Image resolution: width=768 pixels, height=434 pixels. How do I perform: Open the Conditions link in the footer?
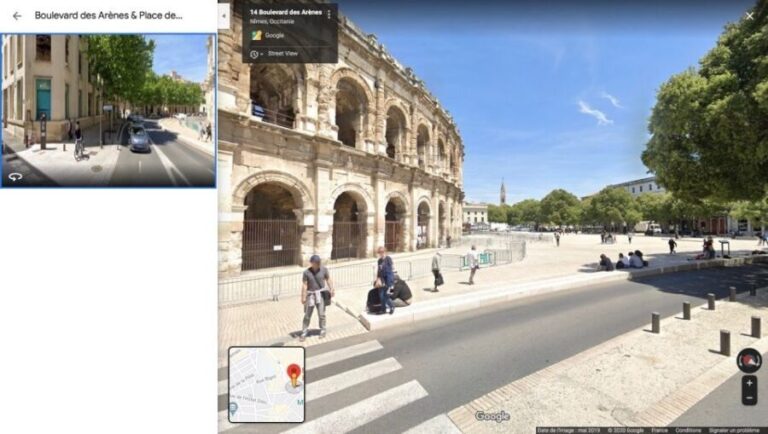(688, 430)
